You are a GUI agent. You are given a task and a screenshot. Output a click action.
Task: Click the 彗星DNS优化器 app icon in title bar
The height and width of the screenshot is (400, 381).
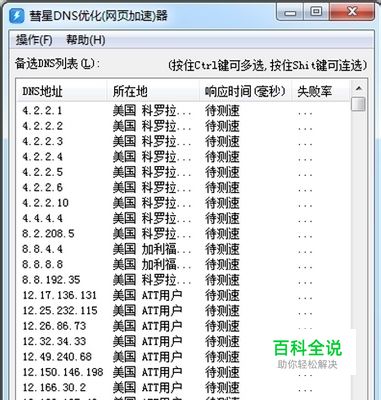[17, 15]
